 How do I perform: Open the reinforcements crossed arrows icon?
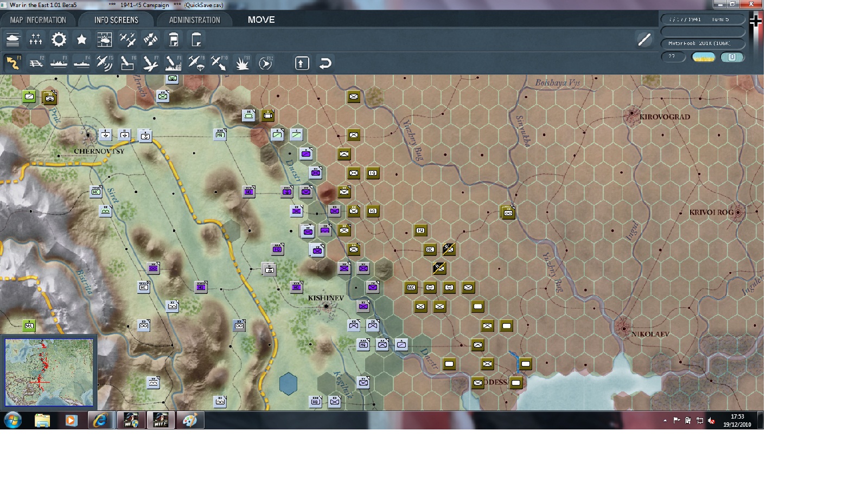(x=150, y=40)
